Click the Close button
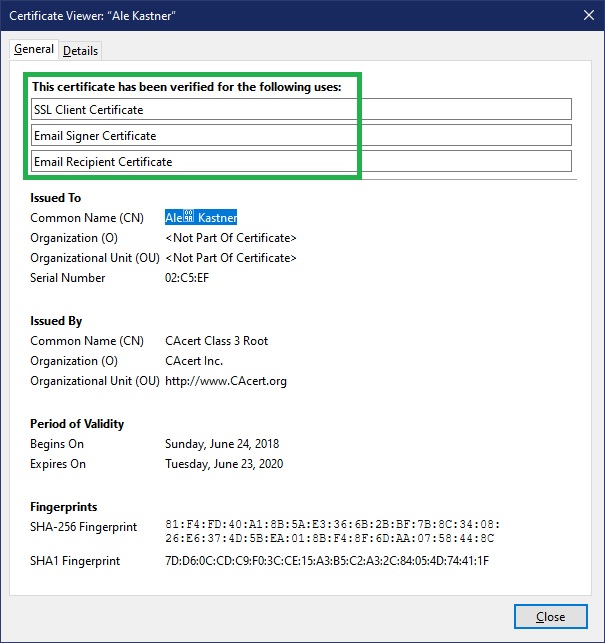The width and height of the screenshot is (605, 643). click(x=550, y=616)
